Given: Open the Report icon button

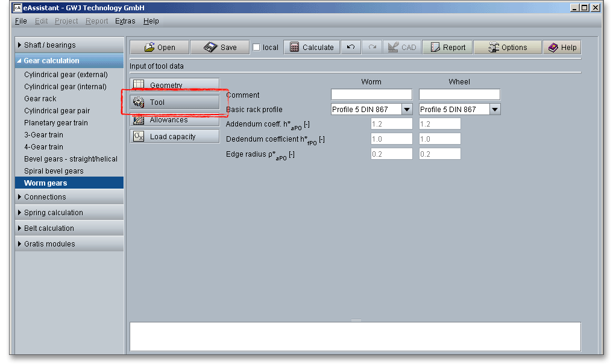Looking at the screenshot, I should [447, 48].
